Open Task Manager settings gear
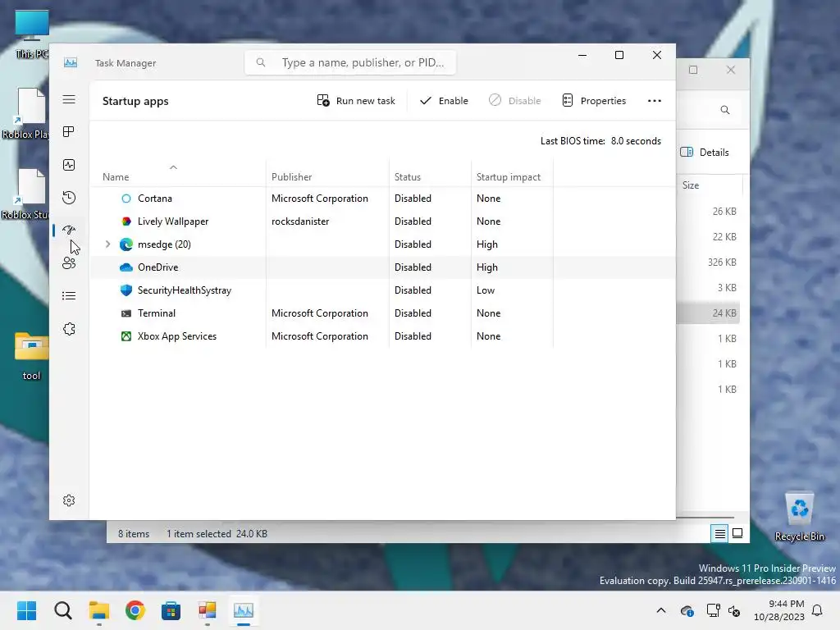This screenshot has width=840, height=630. (69, 500)
